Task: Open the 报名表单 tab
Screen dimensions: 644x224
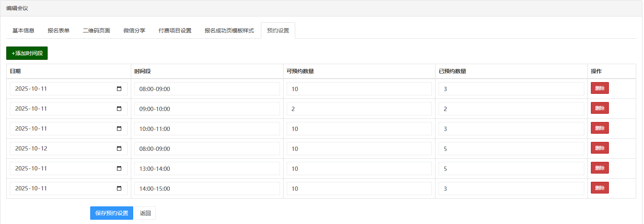Action: (x=59, y=30)
